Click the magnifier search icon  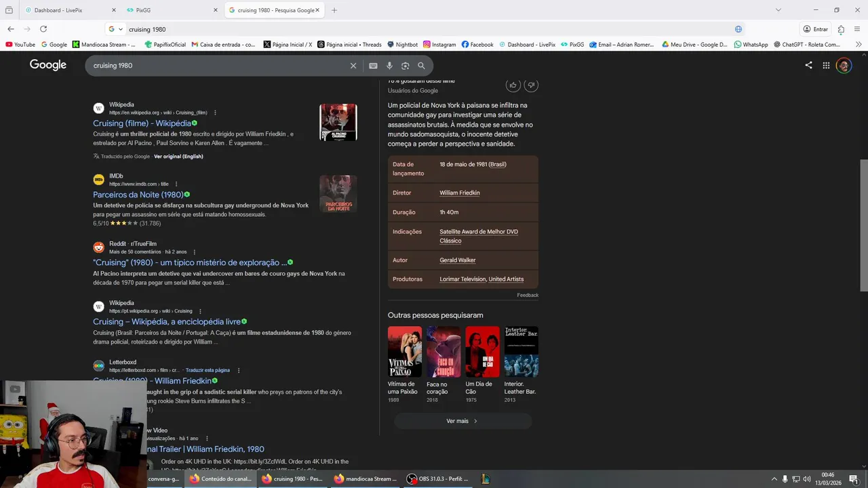(421, 66)
